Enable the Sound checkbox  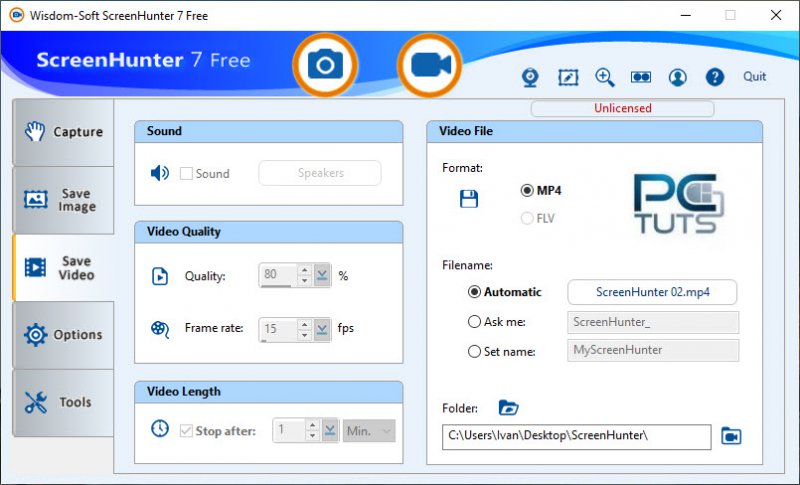tap(186, 174)
